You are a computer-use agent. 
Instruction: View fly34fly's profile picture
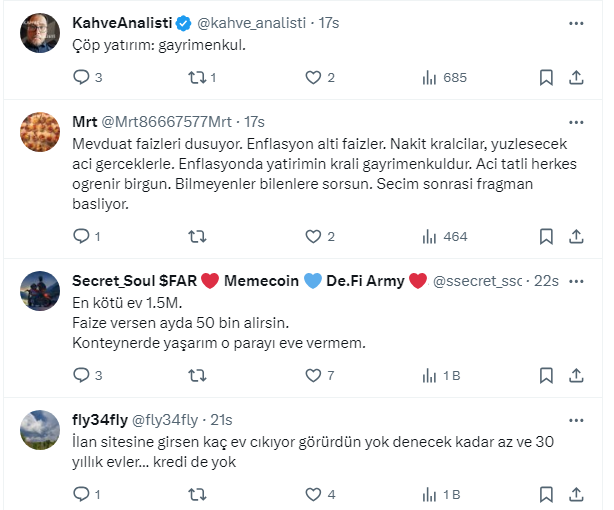click(40, 431)
